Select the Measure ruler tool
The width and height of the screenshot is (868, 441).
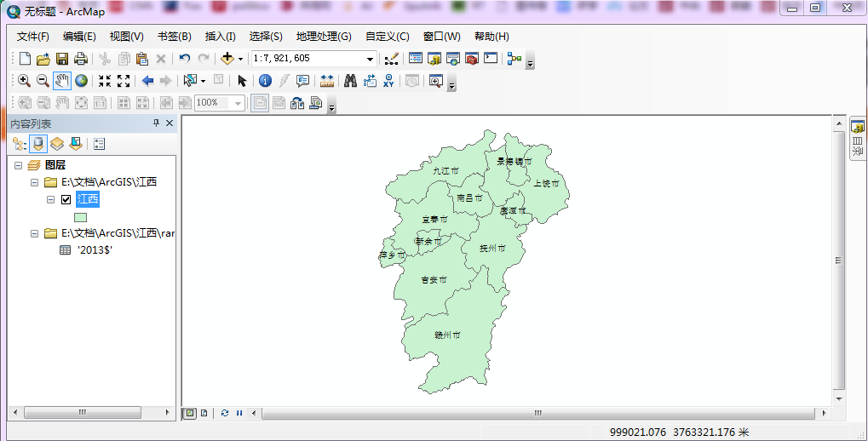tap(326, 81)
